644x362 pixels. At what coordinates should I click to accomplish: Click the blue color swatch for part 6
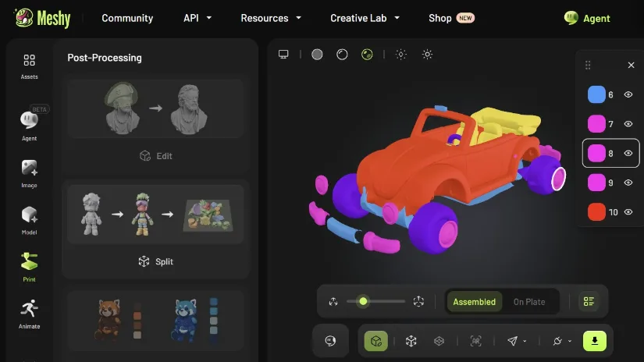click(596, 94)
